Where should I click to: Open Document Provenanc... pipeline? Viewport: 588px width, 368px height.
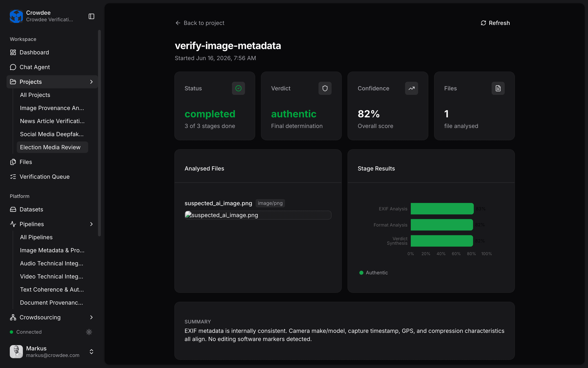coord(52,303)
